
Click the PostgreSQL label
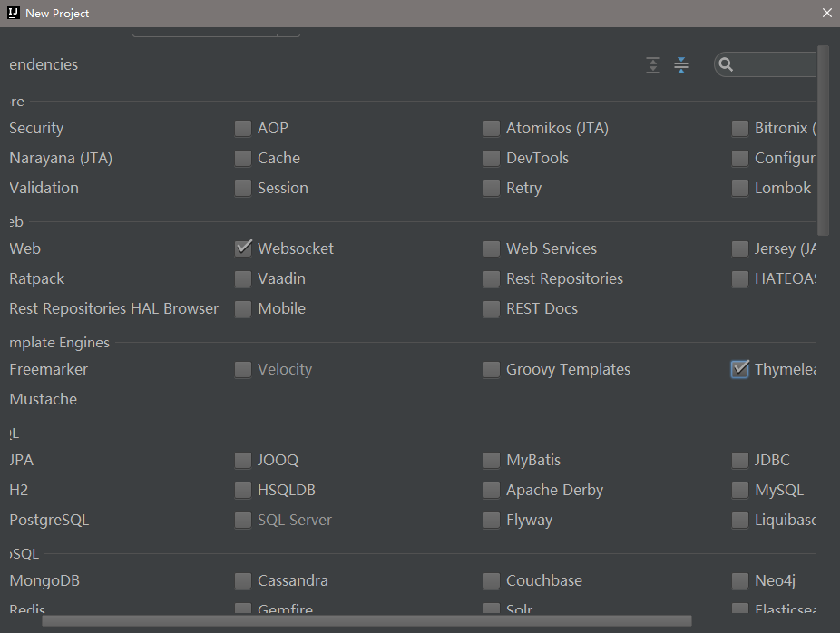point(49,521)
